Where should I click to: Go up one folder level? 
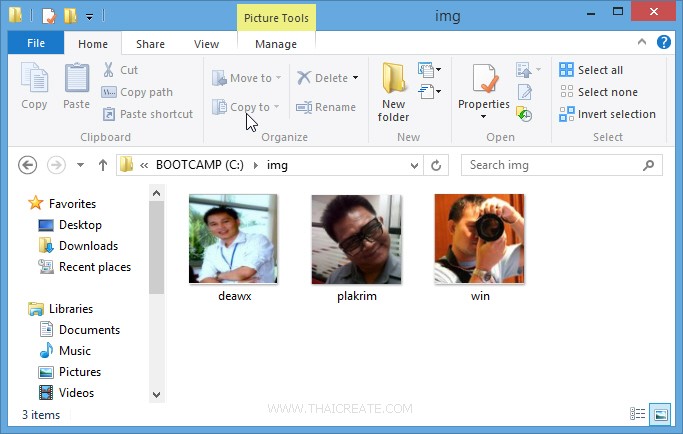102,165
